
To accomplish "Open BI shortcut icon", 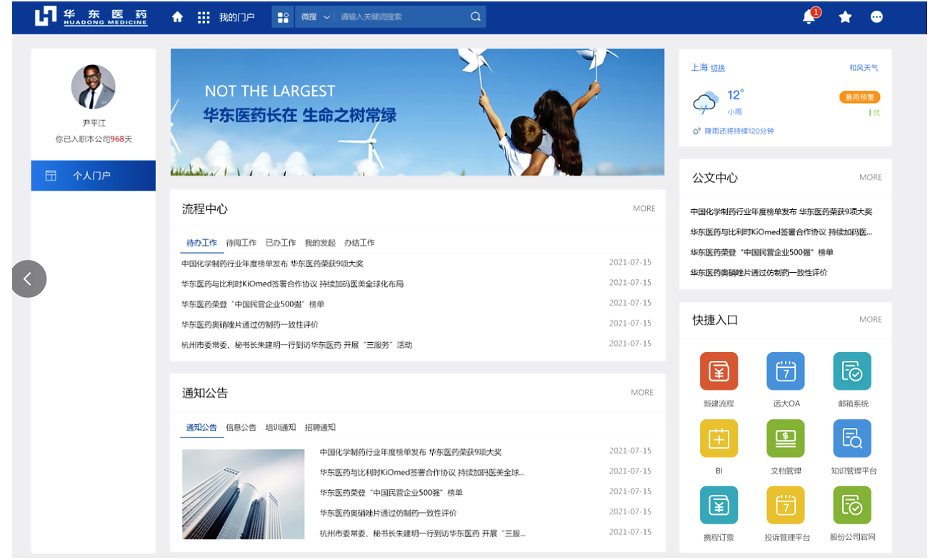I will 719,439.
